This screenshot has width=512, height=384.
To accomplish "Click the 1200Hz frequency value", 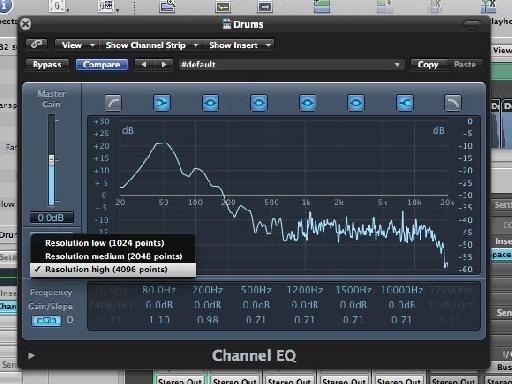I will (x=305, y=290).
